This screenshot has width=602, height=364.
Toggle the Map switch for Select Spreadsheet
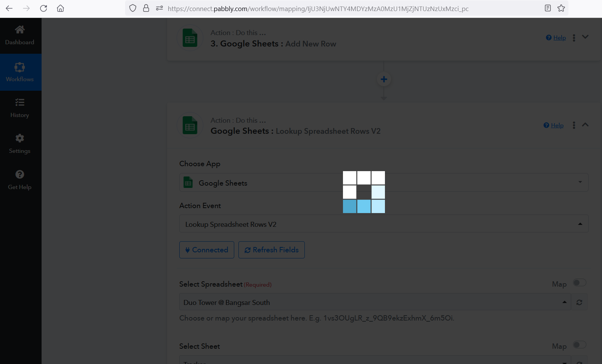(x=579, y=283)
